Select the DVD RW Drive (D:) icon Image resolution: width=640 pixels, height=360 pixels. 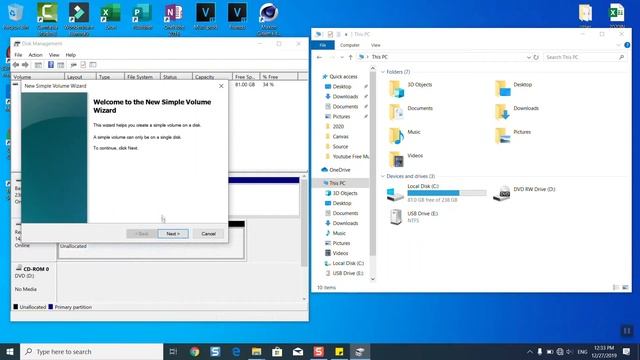[x=502, y=193]
